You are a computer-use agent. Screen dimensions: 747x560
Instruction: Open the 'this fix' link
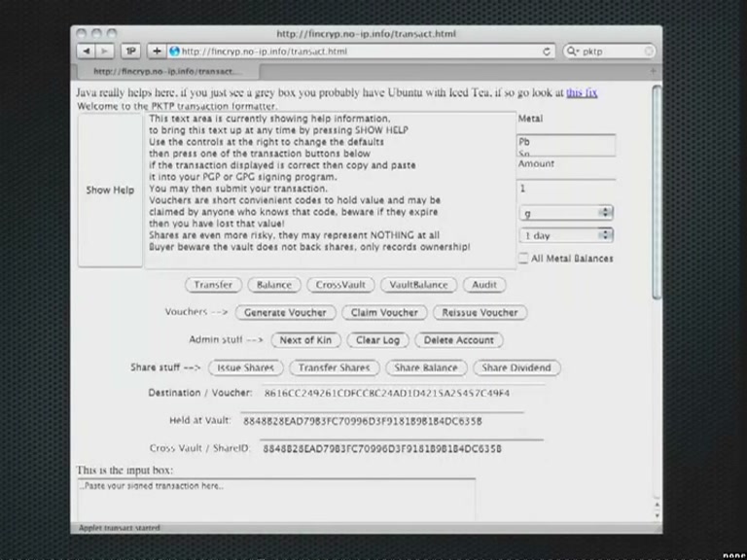click(582, 92)
